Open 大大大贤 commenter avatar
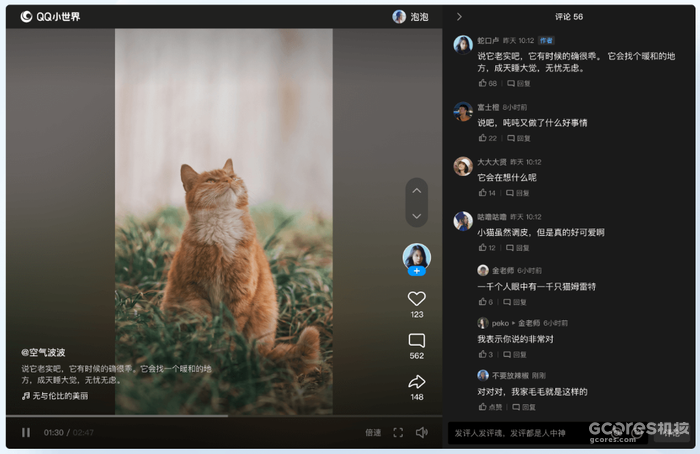The image size is (700, 454). tap(463, 166)
